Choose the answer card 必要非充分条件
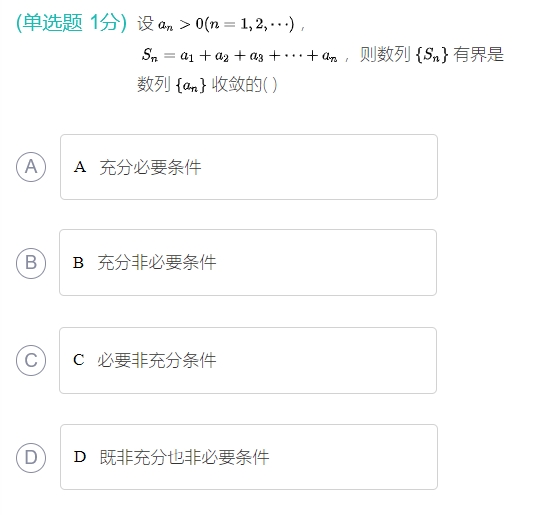Screen dimensions: 559x515 tap(248, 360)
